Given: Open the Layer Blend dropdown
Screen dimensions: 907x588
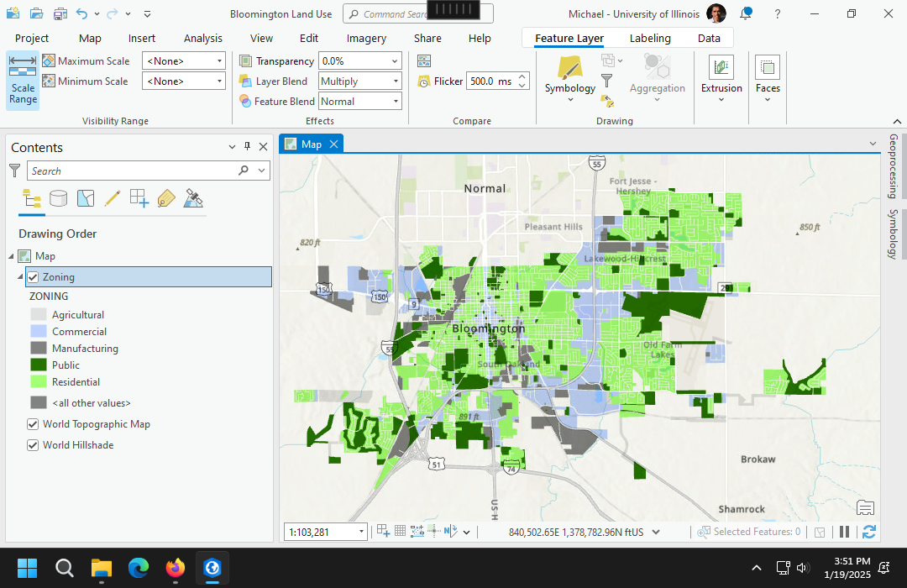Looking at the screenshot, I should tap(396, 81).
